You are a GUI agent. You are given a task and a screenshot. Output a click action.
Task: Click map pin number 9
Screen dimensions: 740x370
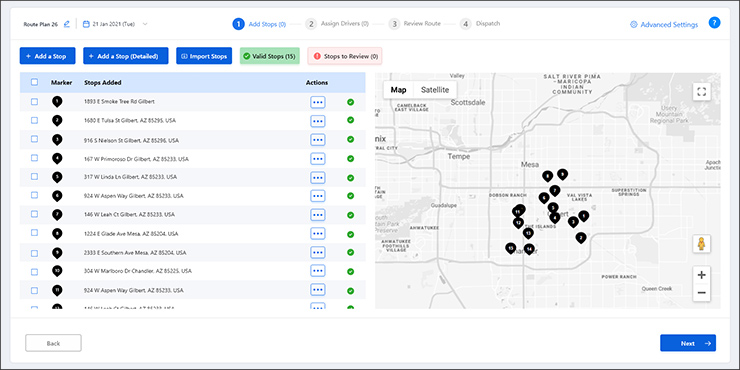562,174
